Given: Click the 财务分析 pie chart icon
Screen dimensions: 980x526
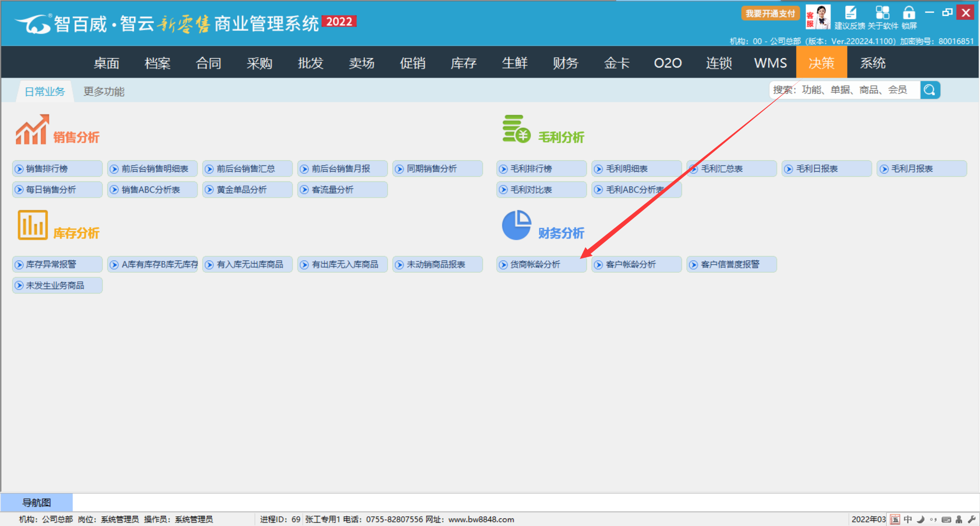Looking at the screenshot, I should pyautogui.click(x=517, y=225).
